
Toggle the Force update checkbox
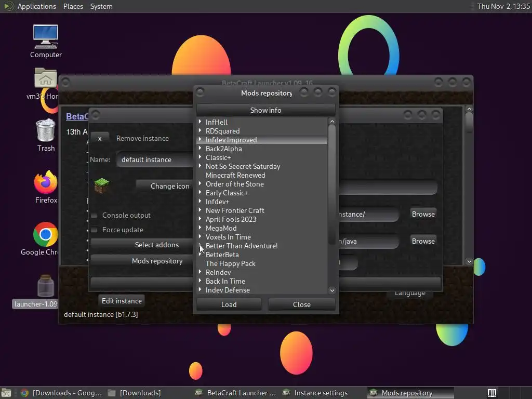[95, 230]
